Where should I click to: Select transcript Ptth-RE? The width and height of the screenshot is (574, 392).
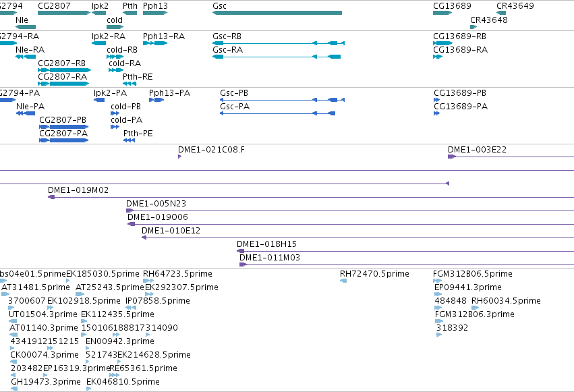(138, 77)
